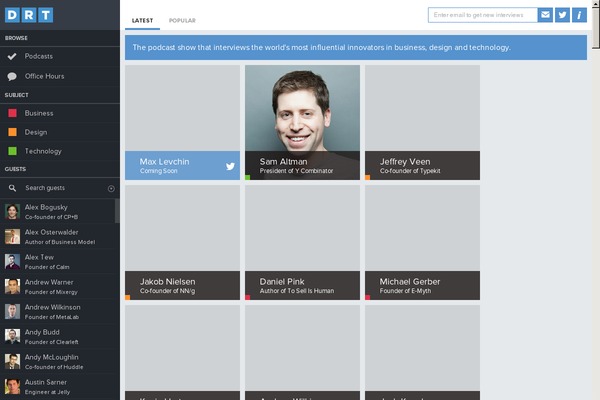Image resolution: width=600 pixels, height=400 pixels.
Task: Click the email entry field for new interviews
Action: 483,15
